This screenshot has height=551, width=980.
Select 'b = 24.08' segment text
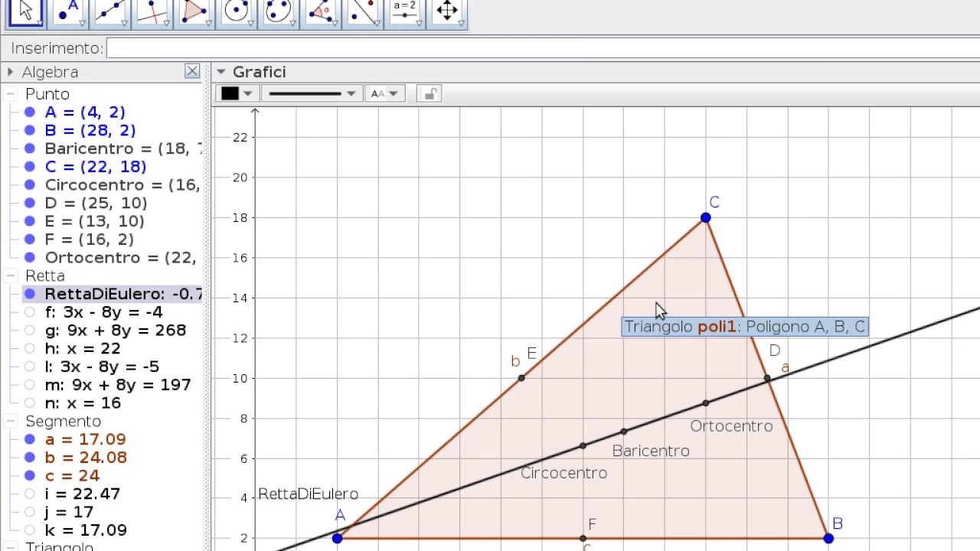(x=86, y=458)
